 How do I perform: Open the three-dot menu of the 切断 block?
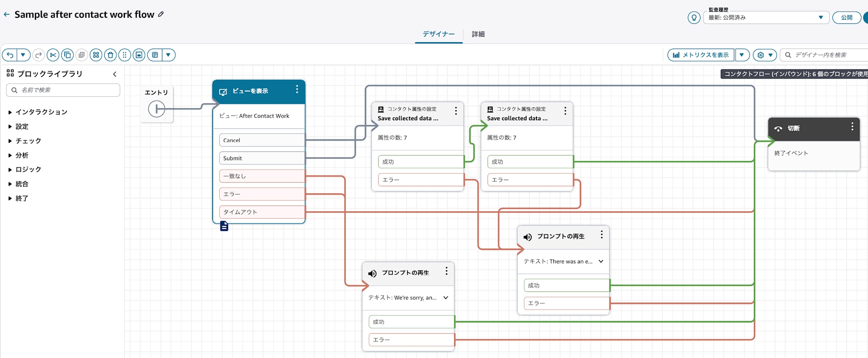pos(852,126)
